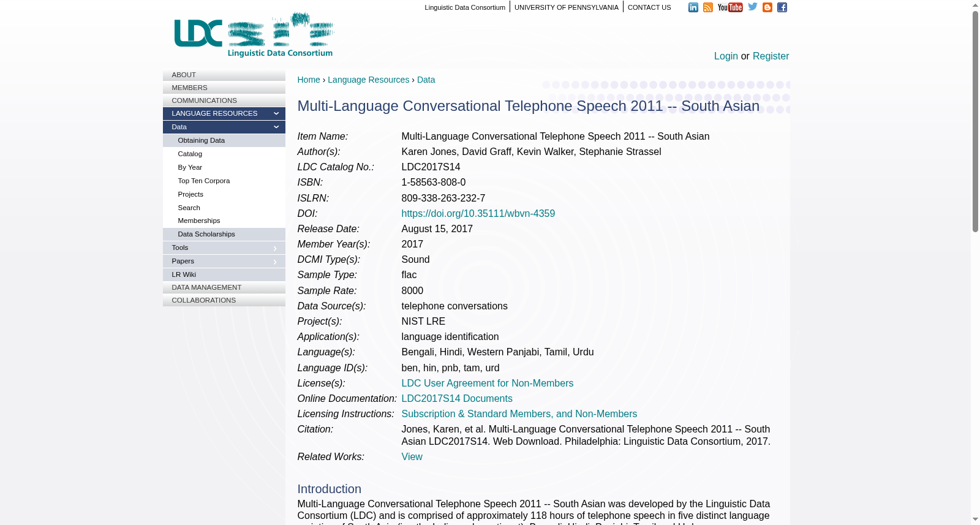The width and height of the screenshot is (980, 525).
Task: Open Subscription & Standard Members licensing link
Action: (x=519, y=414)
